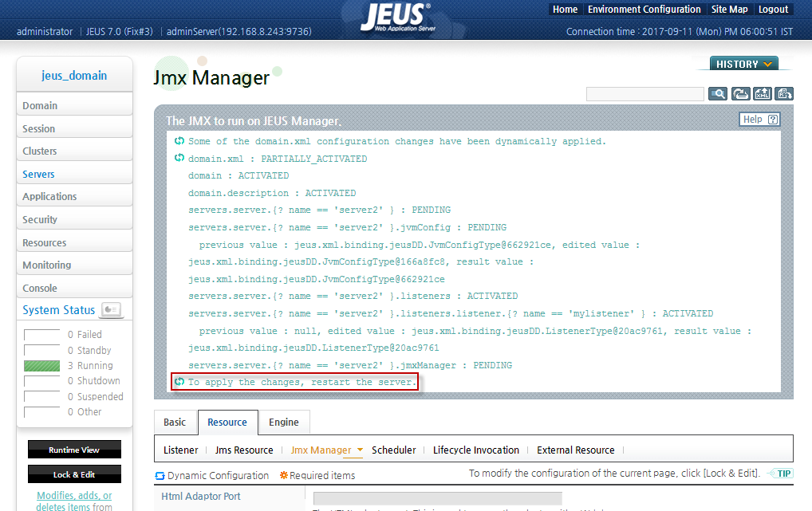Open the External Resource sub-tab
This screenshot has height=511, width=812.
click(x=575, y=450)
